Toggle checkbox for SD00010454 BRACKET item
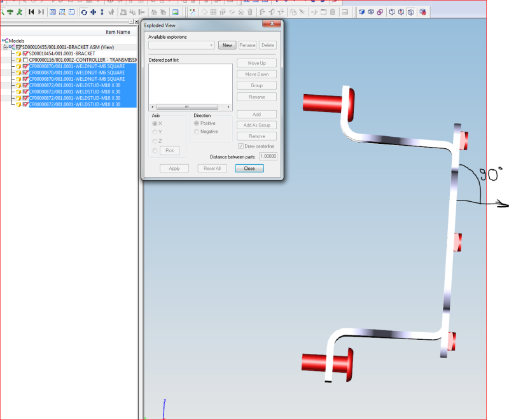 pos(25,53)
